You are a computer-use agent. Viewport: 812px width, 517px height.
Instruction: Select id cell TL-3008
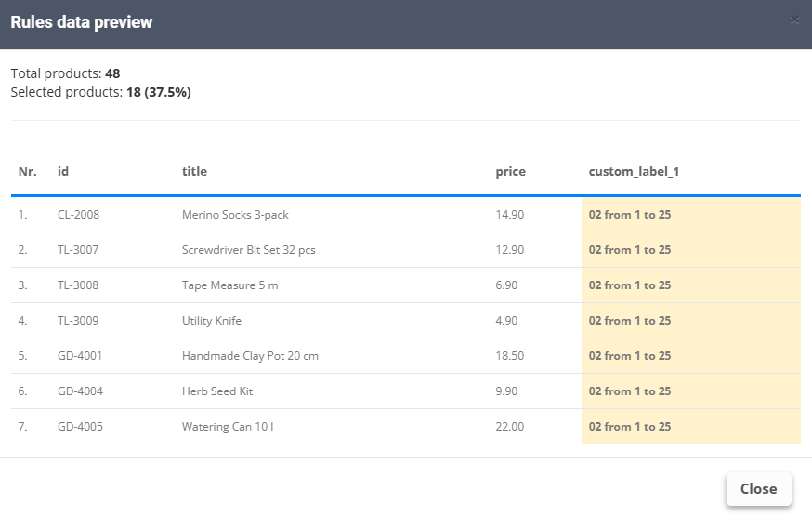pyautogui.click(x=78, y=285)
